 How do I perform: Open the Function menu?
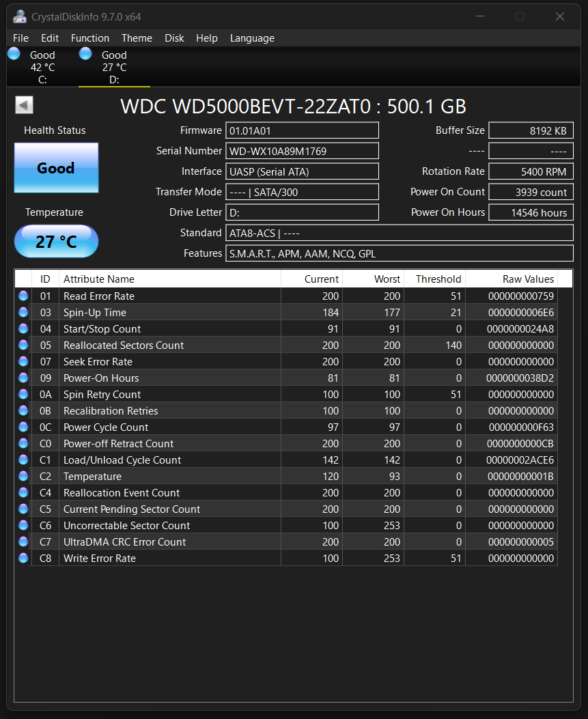[x=90, y=38]
